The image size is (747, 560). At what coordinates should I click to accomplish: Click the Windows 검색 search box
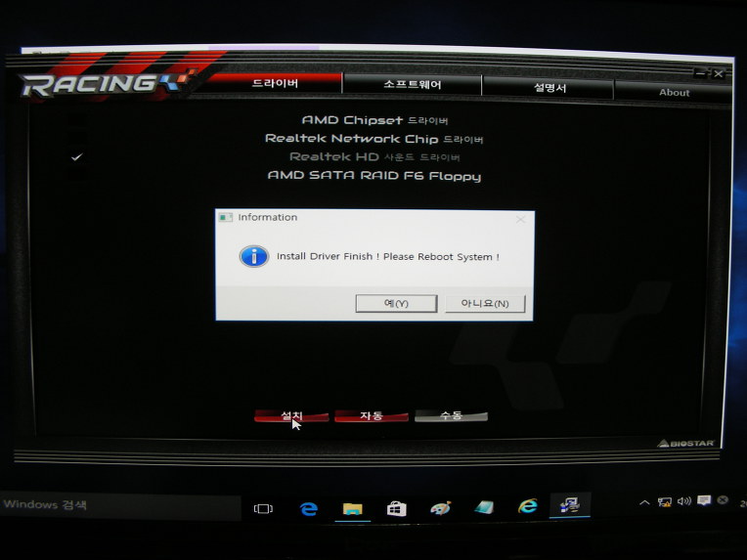tap(120, 504)
